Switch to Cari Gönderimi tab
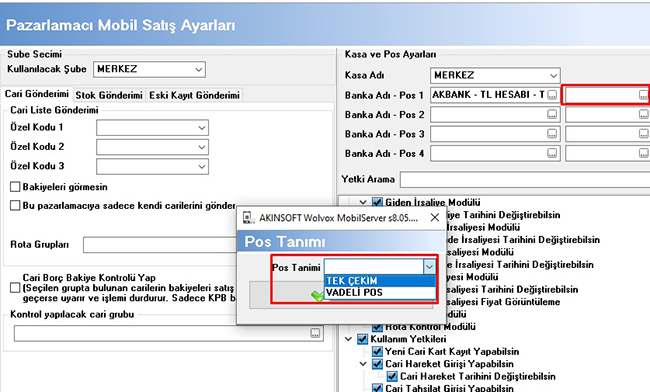 37,94
